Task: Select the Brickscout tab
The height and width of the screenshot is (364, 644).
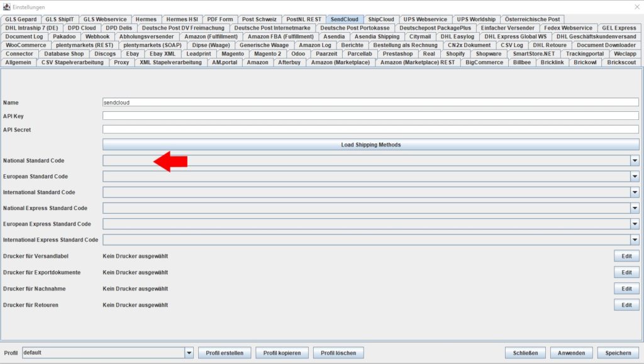Action: tap(621, 62)
